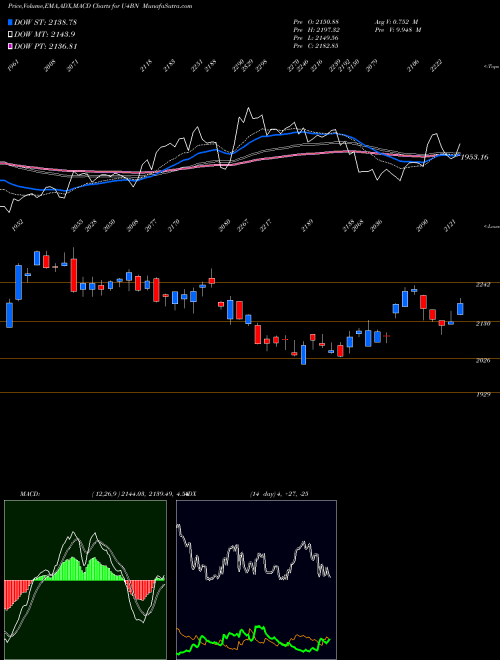The width and height of the screenshot is (500, 660).
Task: Click the magenta DOW PT legend square
Action: (10, 46)
